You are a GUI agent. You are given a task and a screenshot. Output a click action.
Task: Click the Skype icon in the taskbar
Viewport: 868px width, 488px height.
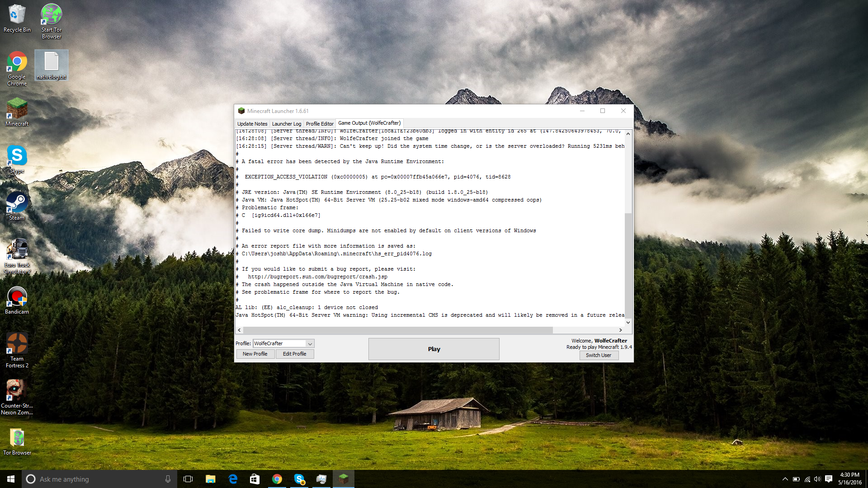pyautogui.click(x=299, y=479)
